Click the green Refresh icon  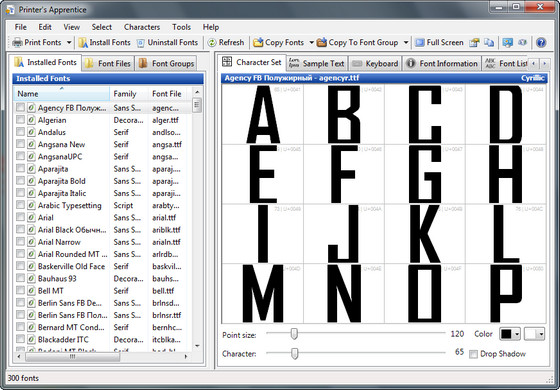point(212,42)
